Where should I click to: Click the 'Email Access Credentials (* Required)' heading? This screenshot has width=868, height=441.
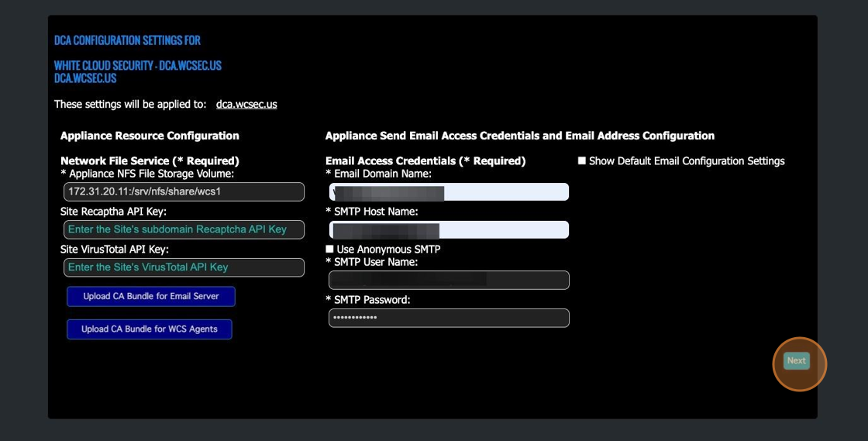pyautogui.click(x=425, y=161)
